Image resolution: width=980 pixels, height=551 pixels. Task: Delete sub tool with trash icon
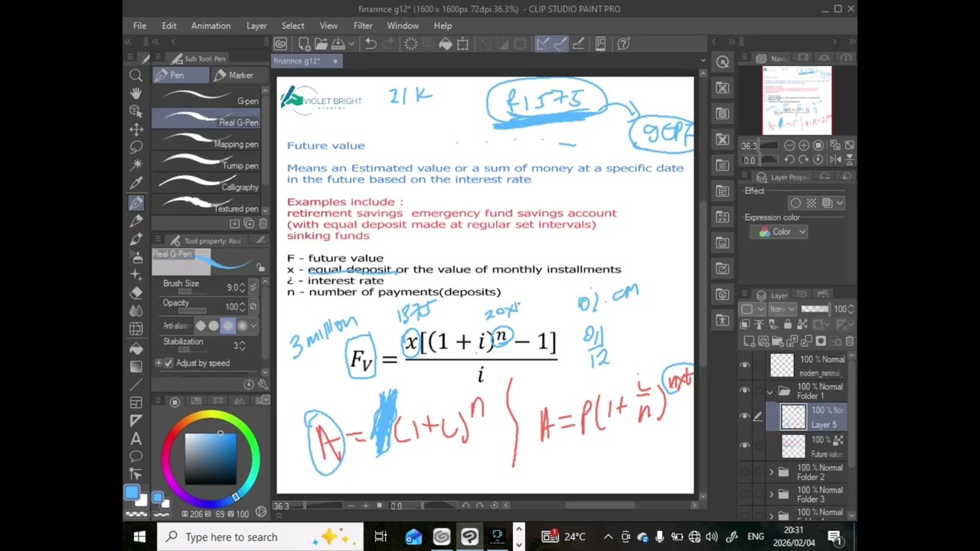(263, 223)
